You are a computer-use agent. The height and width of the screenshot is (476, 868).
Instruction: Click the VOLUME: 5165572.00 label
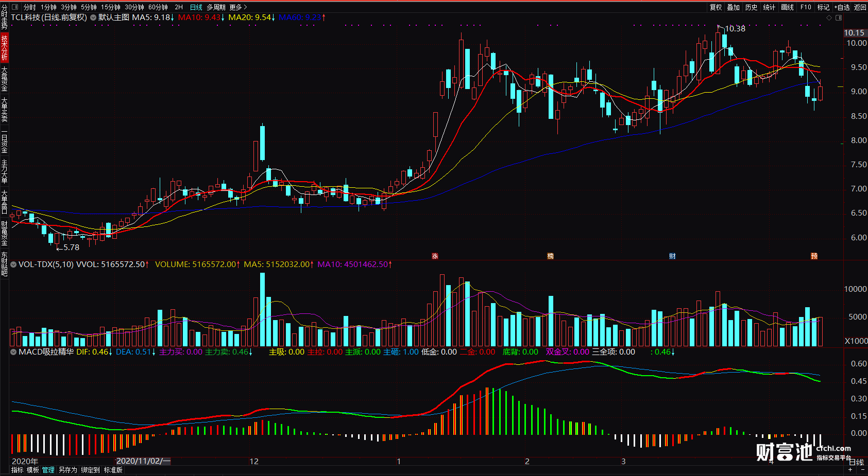coord(197,265)
